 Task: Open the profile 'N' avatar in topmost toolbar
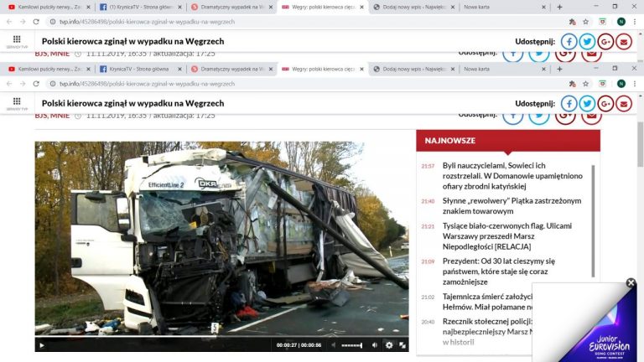(621, 22)
